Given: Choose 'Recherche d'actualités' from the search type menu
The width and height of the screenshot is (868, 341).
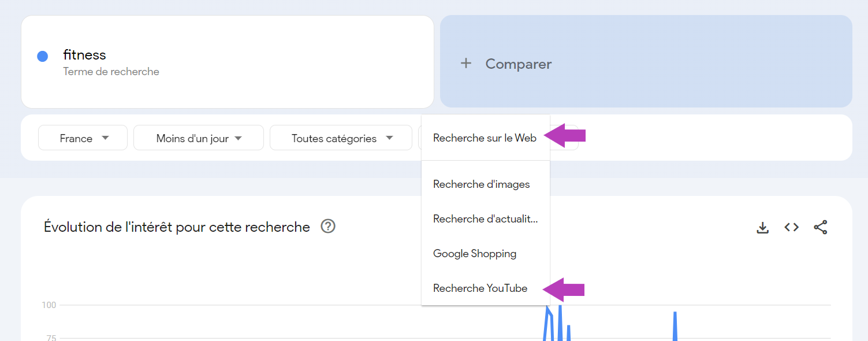Looking at the screenshot, I should 485,218.
